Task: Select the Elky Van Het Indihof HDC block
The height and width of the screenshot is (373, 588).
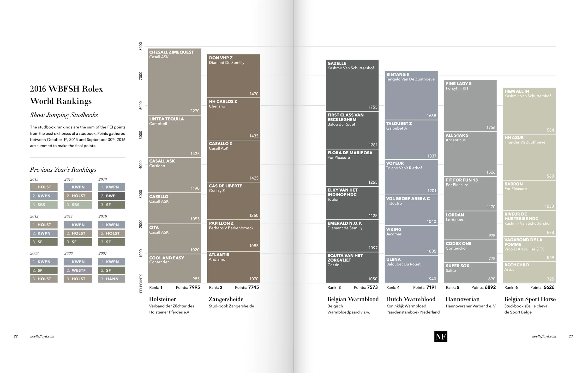Action: (352, 203)
